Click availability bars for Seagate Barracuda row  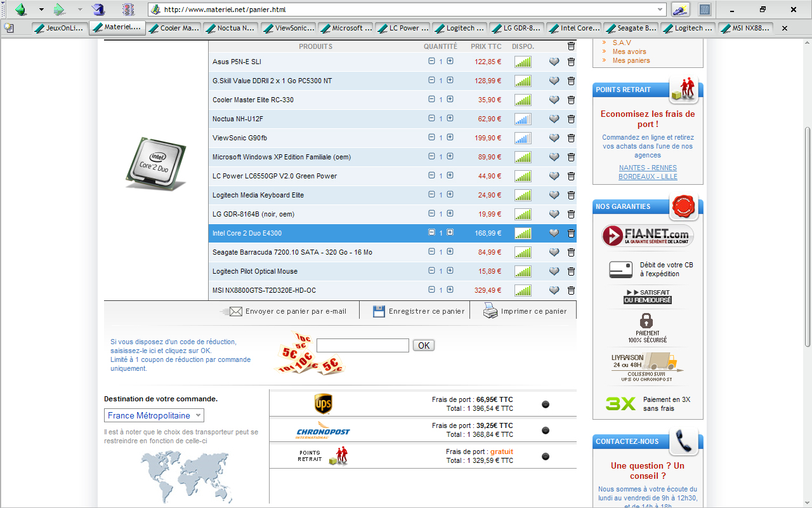tap(523, 252)
